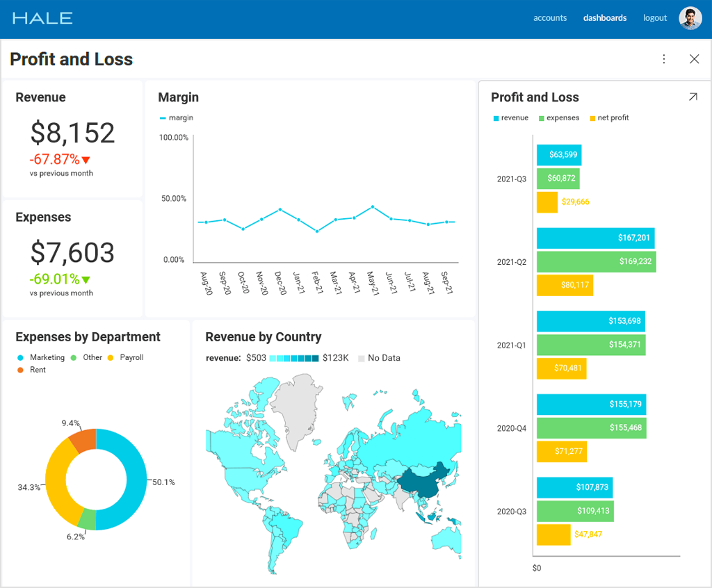Click the red down arrow under Revenue
Viewport: 712px width, 588px height.
[86, 160]
